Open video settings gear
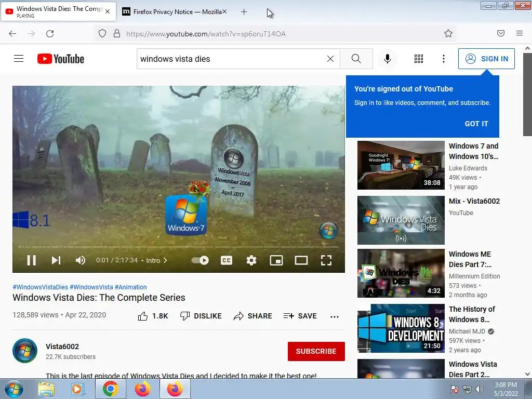 pyautogui.click(x=251, y=260)
